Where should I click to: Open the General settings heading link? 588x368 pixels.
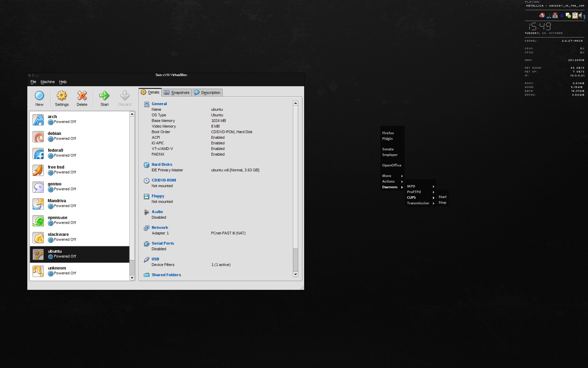(x=159, y=104)
